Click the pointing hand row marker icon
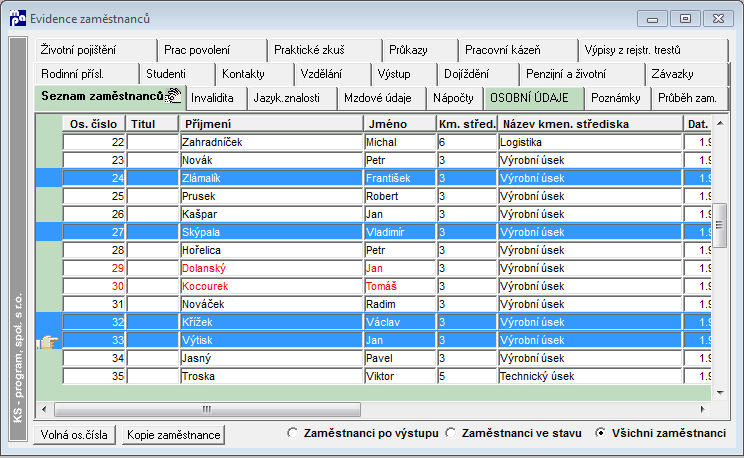The image size is (744, 458). 48,341
